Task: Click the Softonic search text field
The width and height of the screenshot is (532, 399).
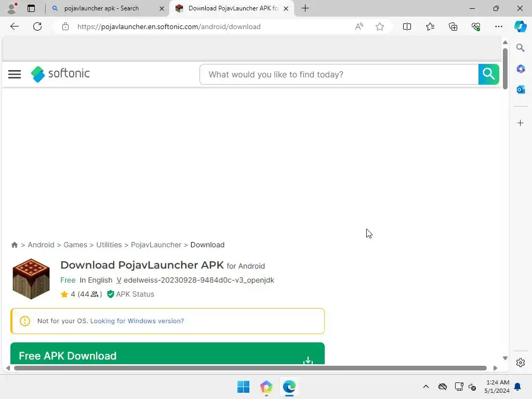Action: coord(339,74)
